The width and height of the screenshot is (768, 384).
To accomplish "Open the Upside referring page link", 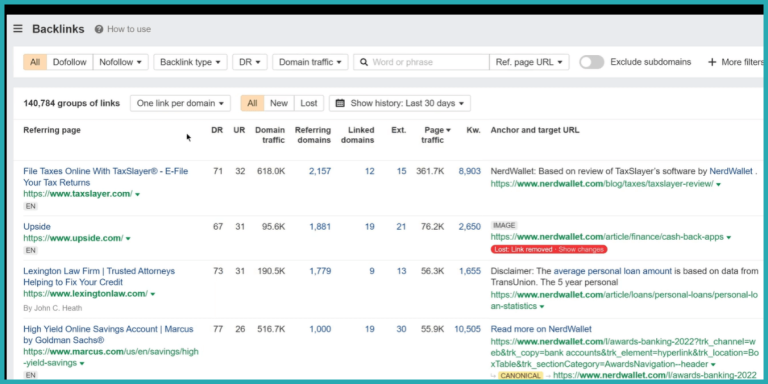I will (37, 227).
